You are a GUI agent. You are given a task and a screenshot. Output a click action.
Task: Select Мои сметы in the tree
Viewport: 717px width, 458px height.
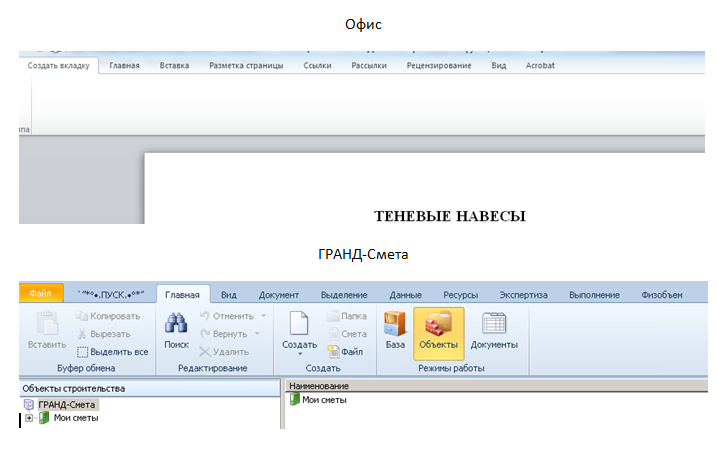click(76, 418)
